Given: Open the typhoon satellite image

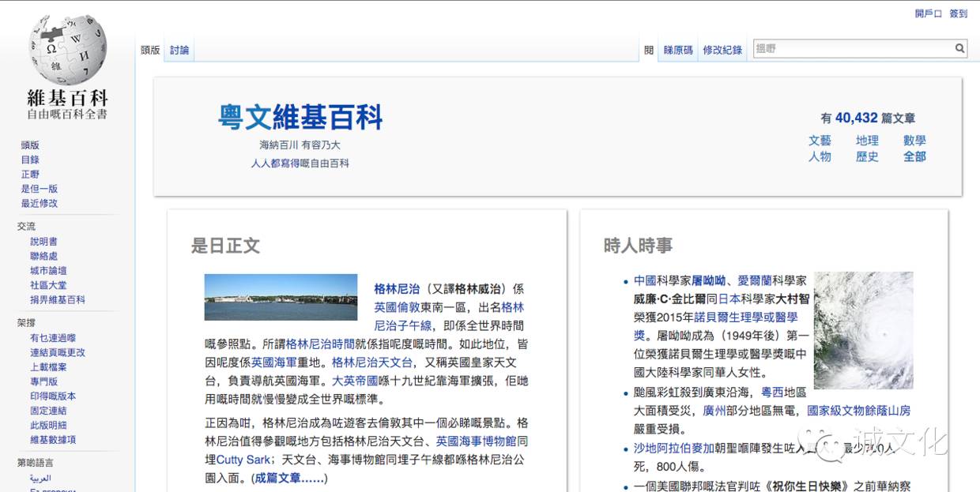Looking at the screenshot, I should click(x=864, y=330).
